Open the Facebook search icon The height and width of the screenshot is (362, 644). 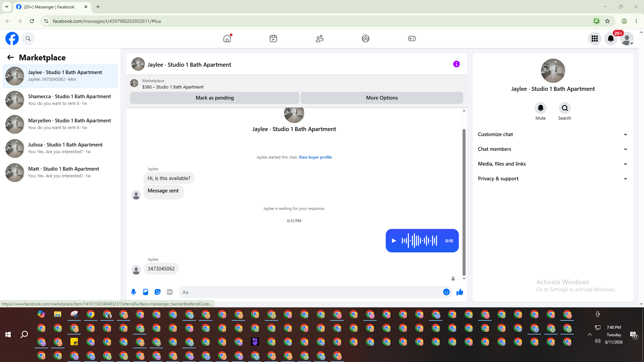coord(28,39)
